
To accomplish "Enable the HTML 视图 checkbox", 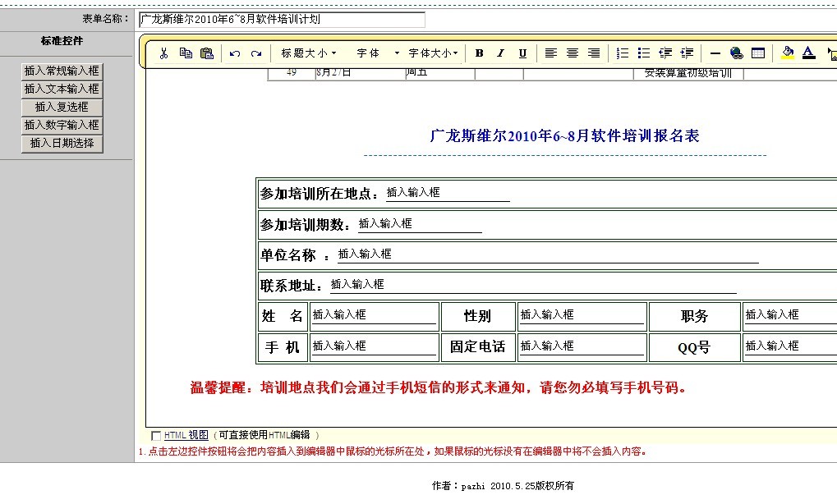I will click(156, 436).
